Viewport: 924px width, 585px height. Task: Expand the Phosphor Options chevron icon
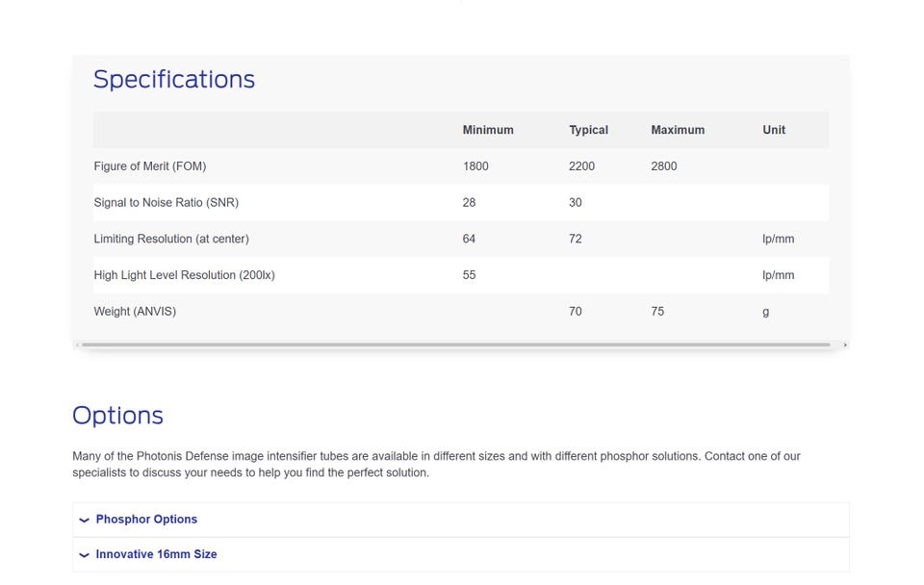point(85,520)
